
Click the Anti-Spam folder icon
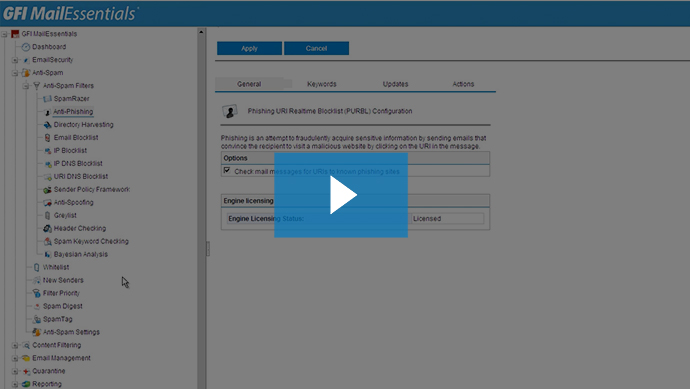[x=26, y=73]
